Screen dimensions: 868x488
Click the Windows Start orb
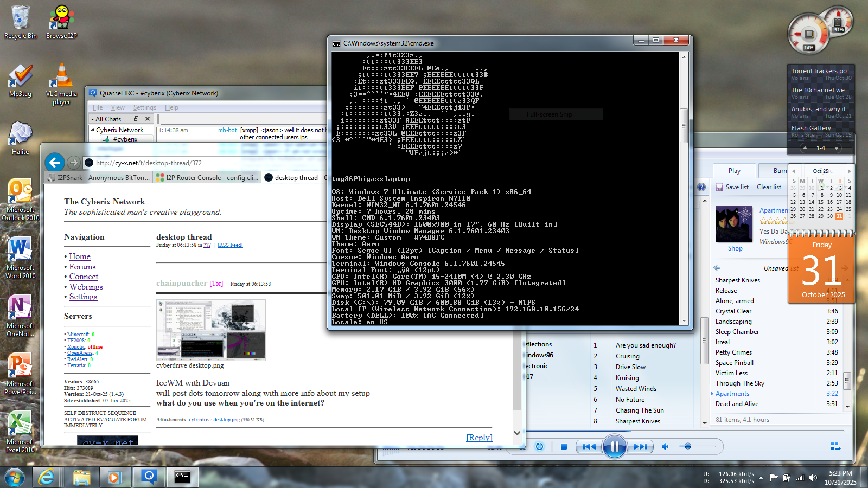click(15, 477)
